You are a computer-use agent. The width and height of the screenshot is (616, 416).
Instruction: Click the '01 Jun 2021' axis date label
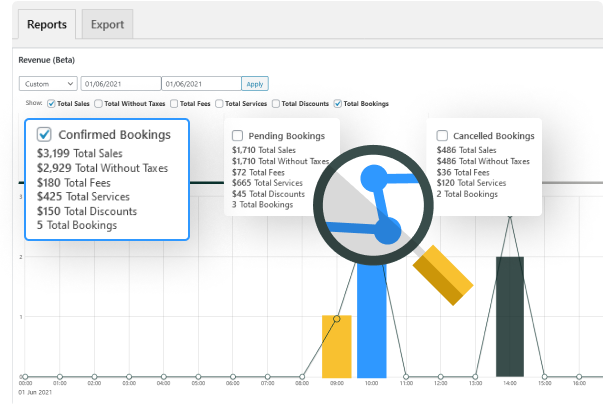(x=35, y=392)
